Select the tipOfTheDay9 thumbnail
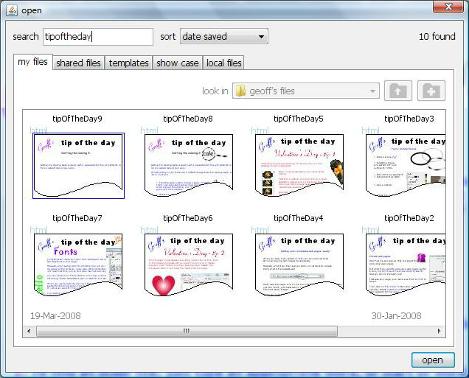The image size is (469, 378). [78, 166]
